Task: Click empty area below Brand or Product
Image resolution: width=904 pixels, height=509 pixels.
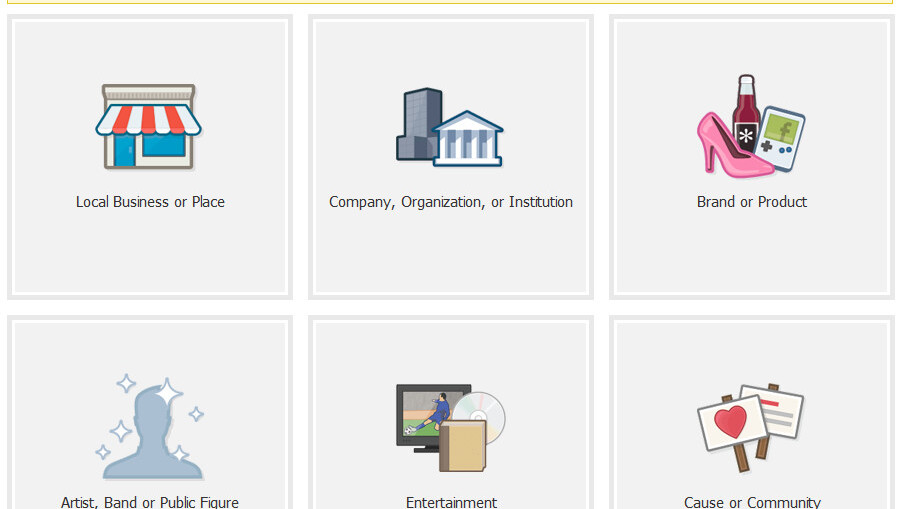Action: click(752, 254)
